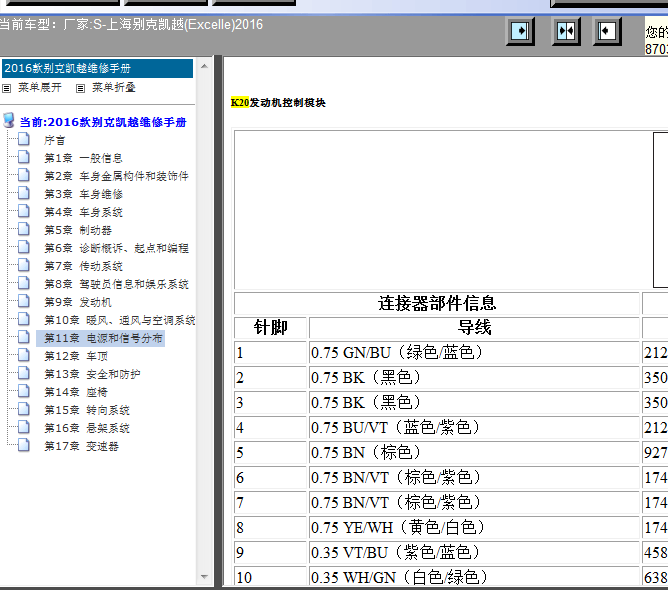Open chapter 第9章 发动机

[78, 302]
